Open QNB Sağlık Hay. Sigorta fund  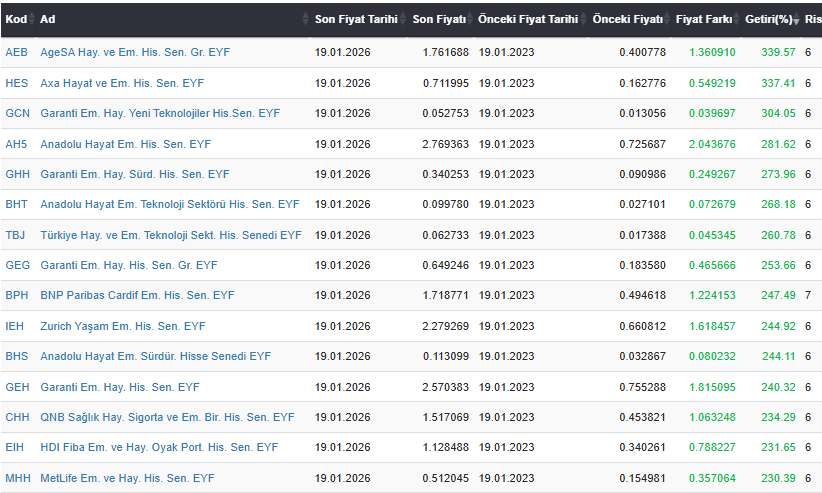pyautogui.click(x=167, y=417)
